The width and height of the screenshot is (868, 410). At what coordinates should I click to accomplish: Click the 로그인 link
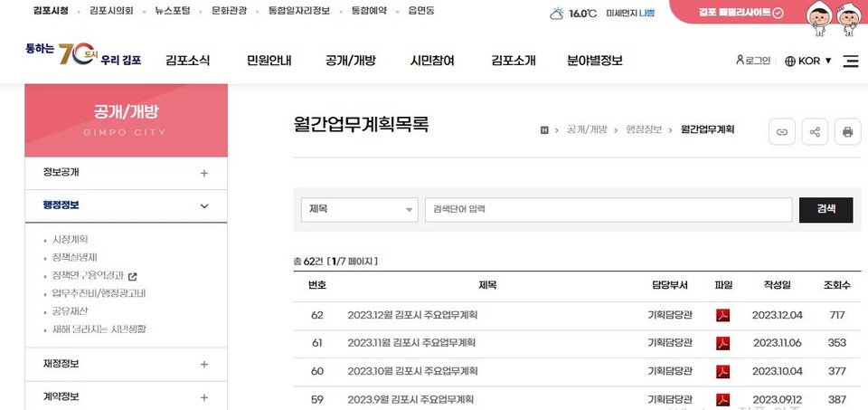pos(758,61)
